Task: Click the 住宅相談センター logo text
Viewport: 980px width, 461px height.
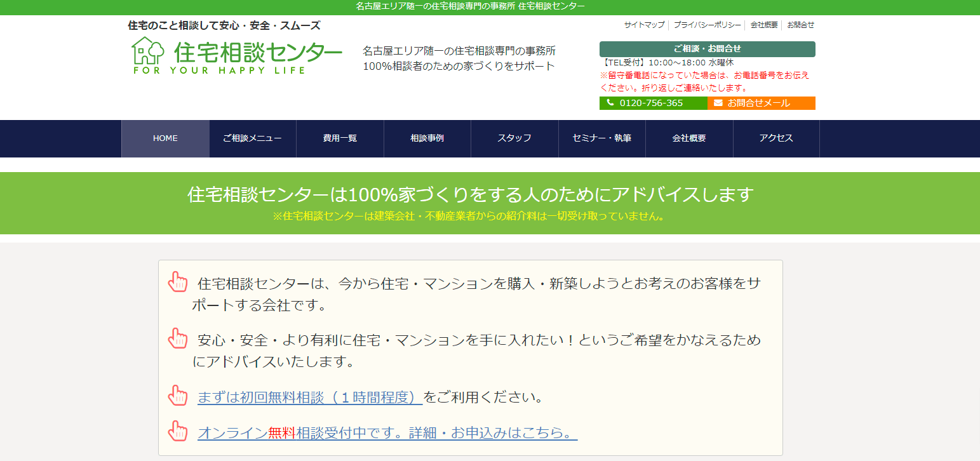Action: (258, 51)
